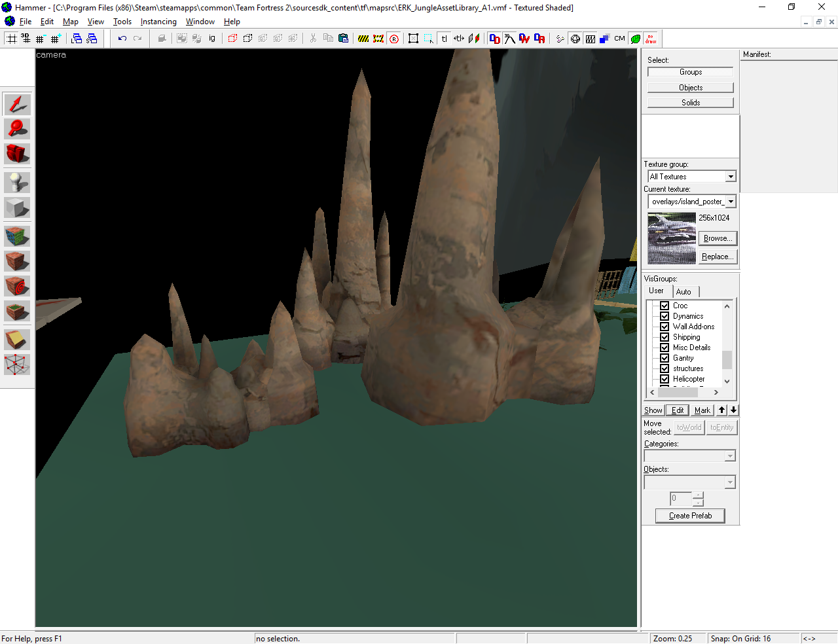Click the island_poster texture thumbnail
The image size is (838, 644).
[672, 238]
